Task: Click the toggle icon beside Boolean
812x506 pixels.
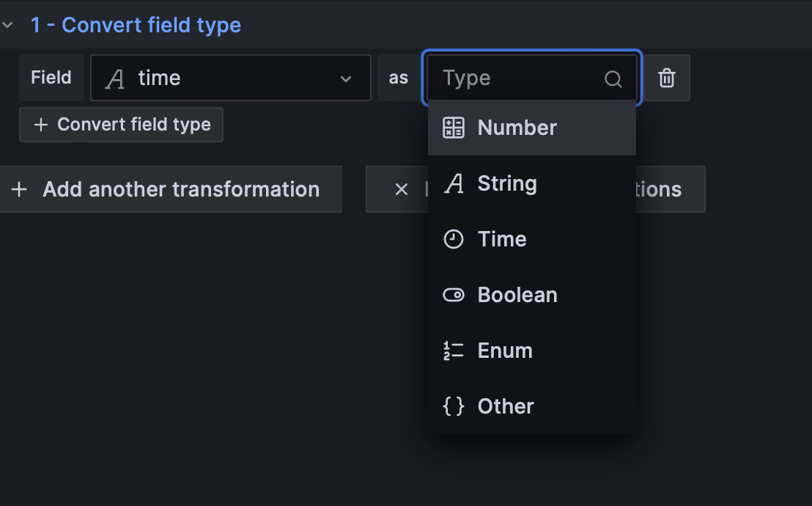Action: pyautogui.click(x=454, y=295)
